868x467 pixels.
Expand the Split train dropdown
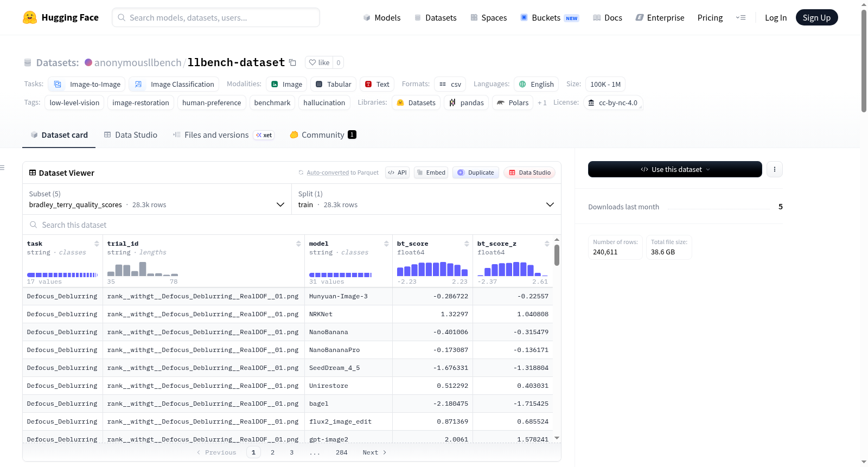pos(426,199)
